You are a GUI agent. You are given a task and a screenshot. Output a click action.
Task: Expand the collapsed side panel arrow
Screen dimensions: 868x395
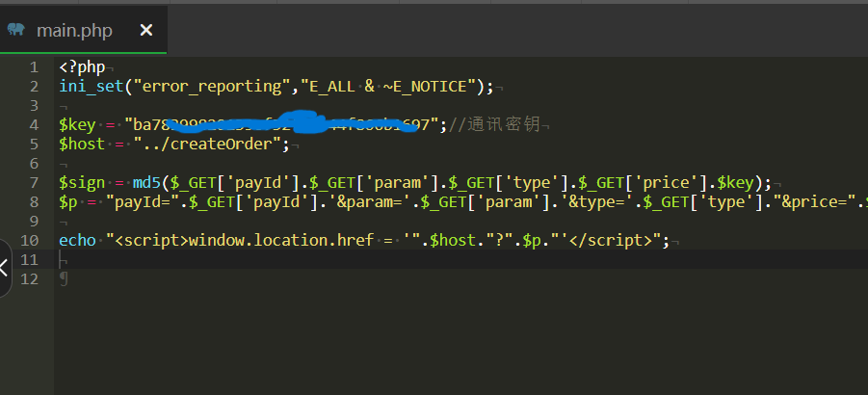pyautogui.click(x=5, y=269)
